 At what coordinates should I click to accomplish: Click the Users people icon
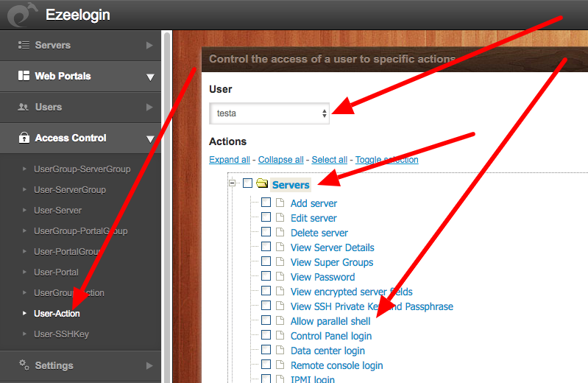(24, 107)
